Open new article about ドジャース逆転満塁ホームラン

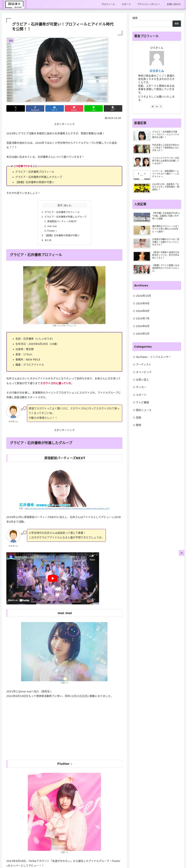tap(157, 175)
